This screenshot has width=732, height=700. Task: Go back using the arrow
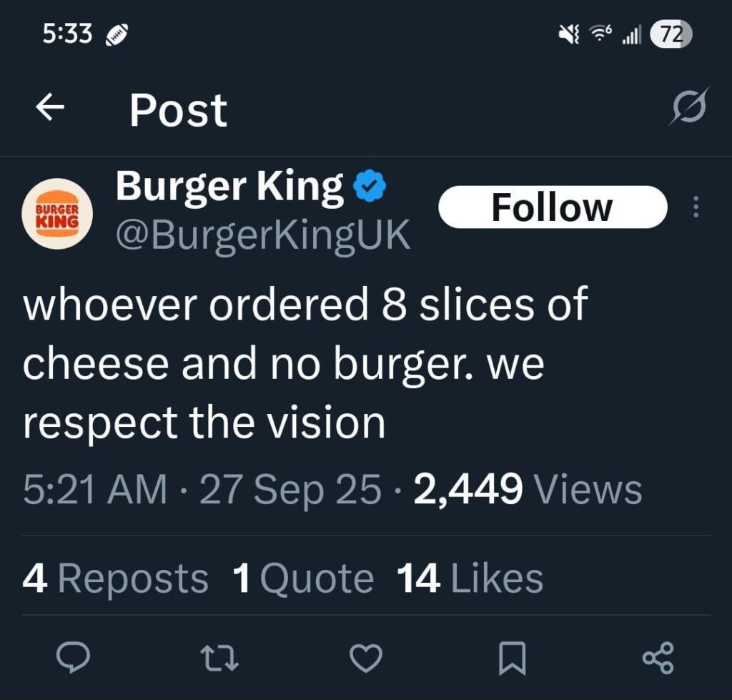(x=49, y=108)
